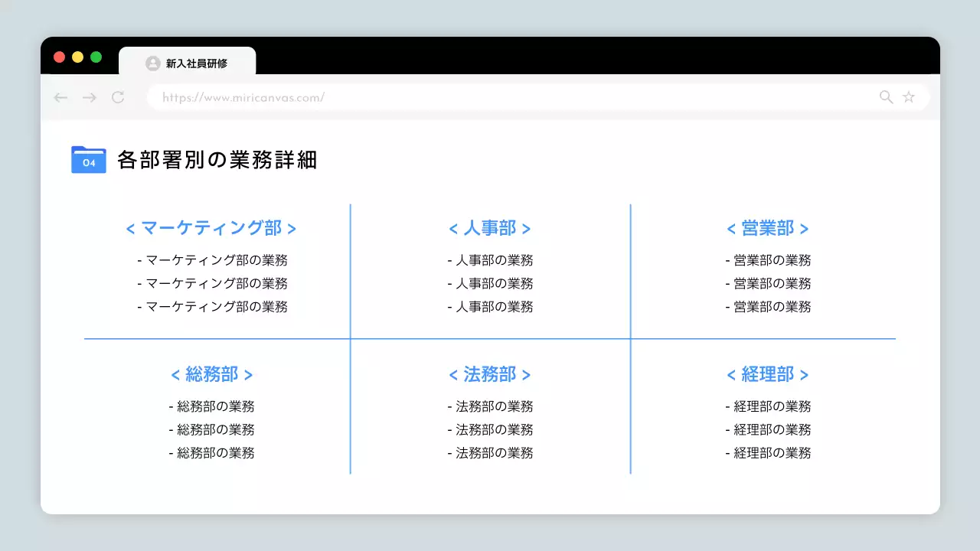Click the user avatar on the browser tab
This screenshot has height=551, width=980.
pyautogui.click(x=152, y=63)
